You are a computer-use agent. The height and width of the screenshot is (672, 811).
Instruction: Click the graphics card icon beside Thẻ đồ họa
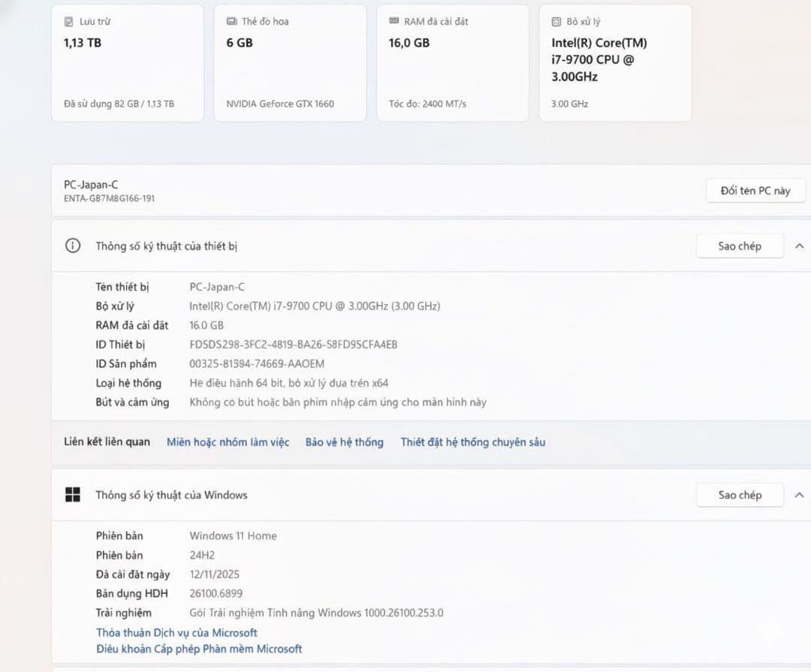tap(231, 22)
